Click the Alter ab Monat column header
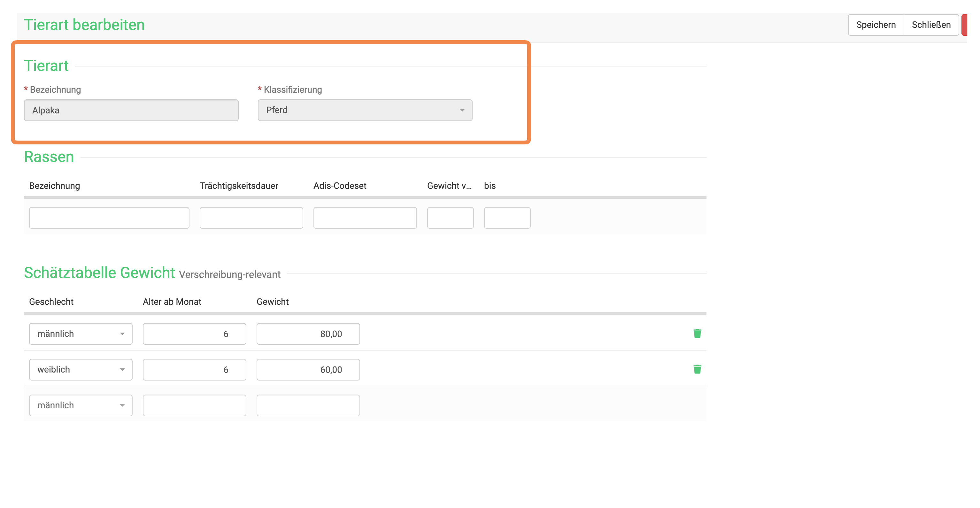This screenshot has height=508, width=980. click(172, 302)
